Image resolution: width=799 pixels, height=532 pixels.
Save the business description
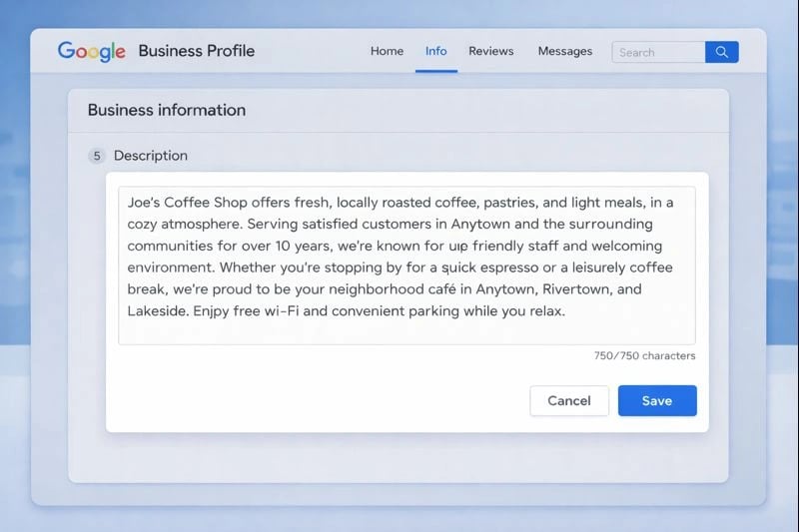tap(657, 400)
